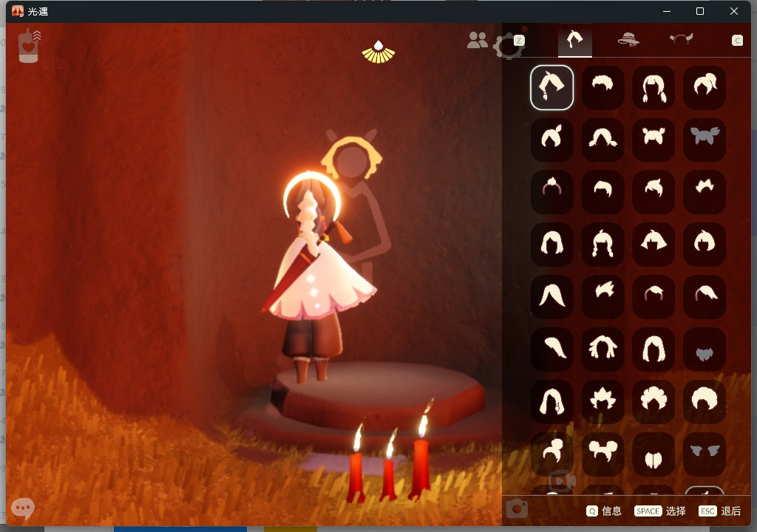Open the heart candle icon at top left
Viewport: 757px width, 532px height.
(29, 46)
